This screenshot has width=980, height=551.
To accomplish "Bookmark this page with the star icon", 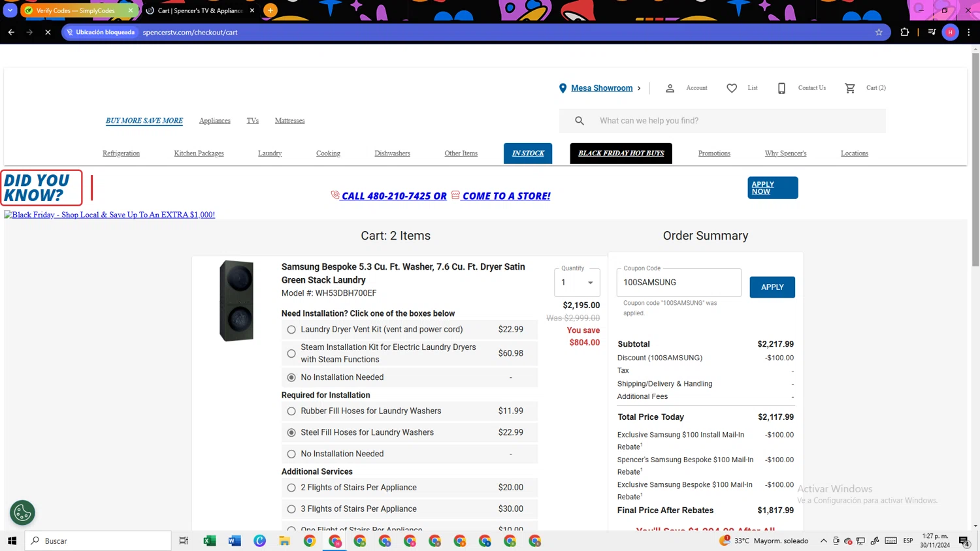I will (879, 32).
